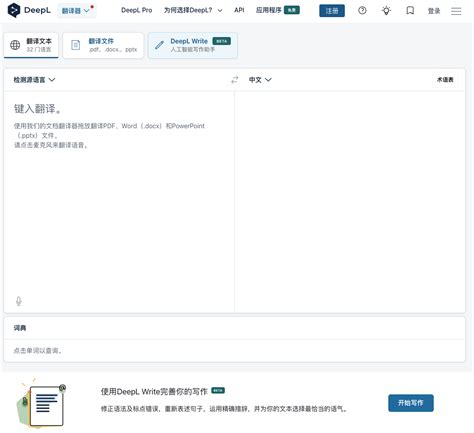
Task: Click the 注册 sign-up button
Action: (332, 11)
